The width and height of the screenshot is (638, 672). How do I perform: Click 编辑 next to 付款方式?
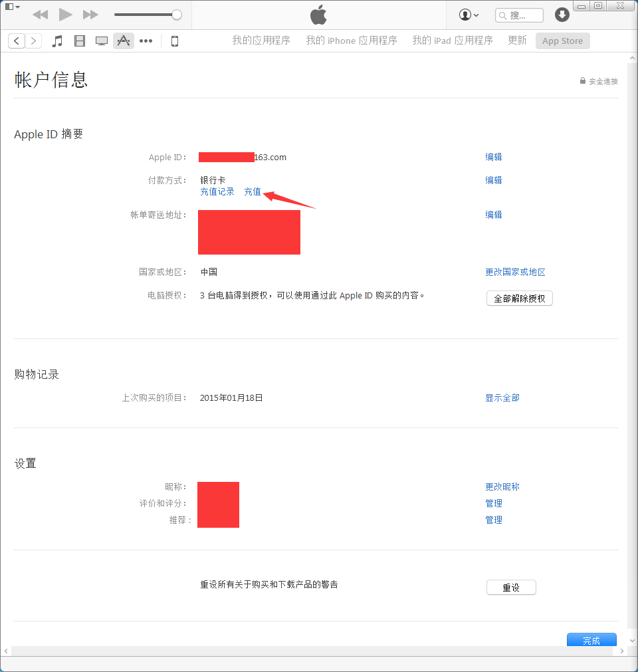[494, 180]
